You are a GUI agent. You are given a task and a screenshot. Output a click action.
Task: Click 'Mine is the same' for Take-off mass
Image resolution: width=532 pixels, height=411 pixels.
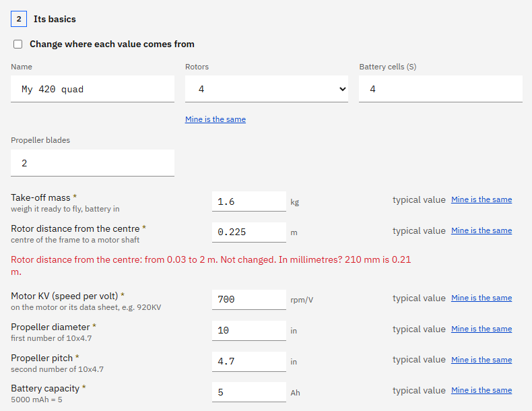coord(481,199)
